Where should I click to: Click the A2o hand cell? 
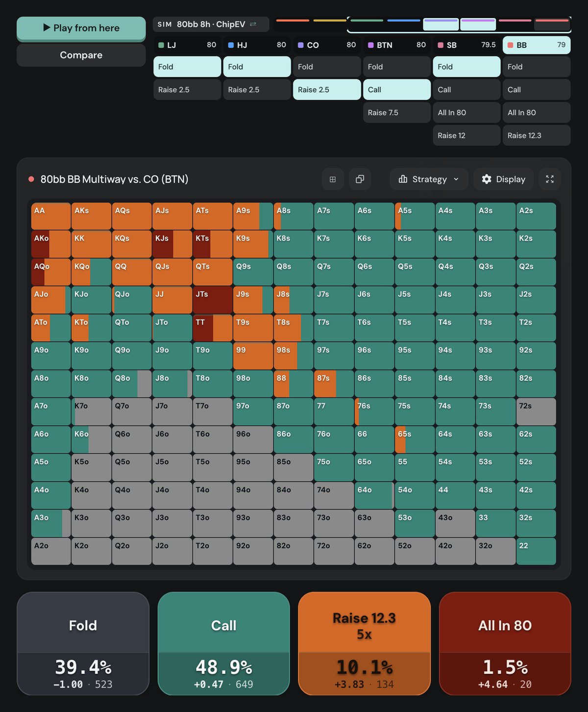(51, 551)
